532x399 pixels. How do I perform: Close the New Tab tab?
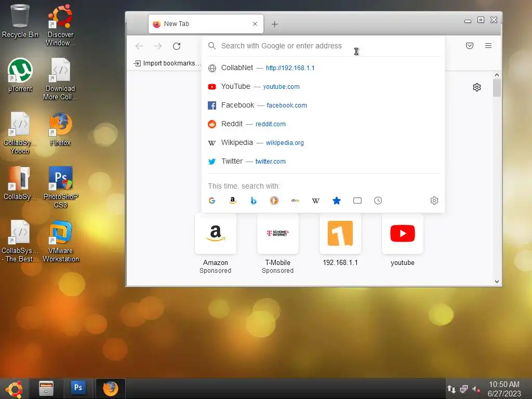point(255,24)
